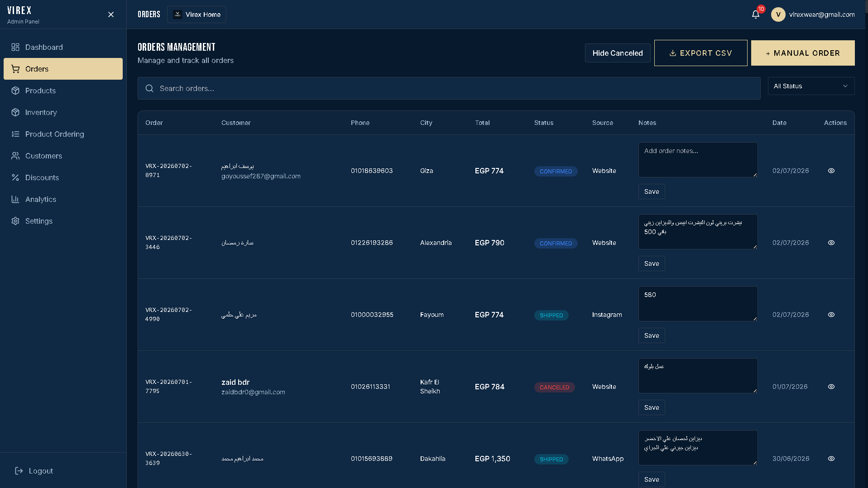Save notes for order VRX-20260702-3446

tap(652, 263)
